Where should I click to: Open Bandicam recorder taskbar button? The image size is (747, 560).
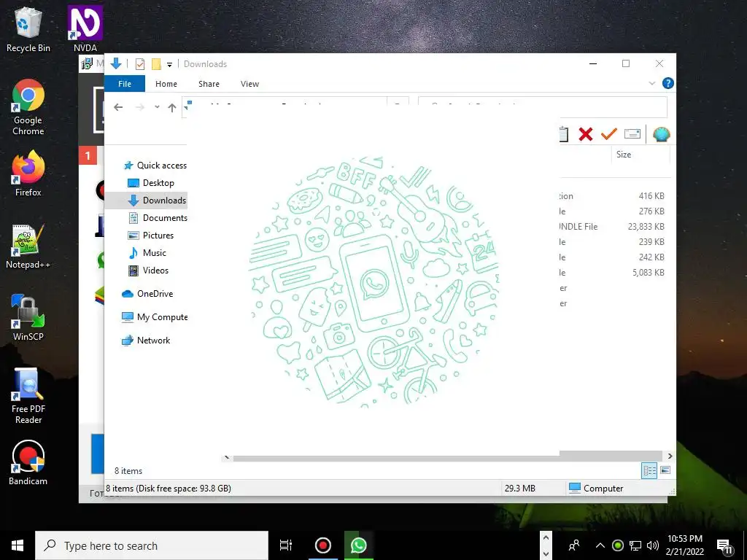point(323,545)
